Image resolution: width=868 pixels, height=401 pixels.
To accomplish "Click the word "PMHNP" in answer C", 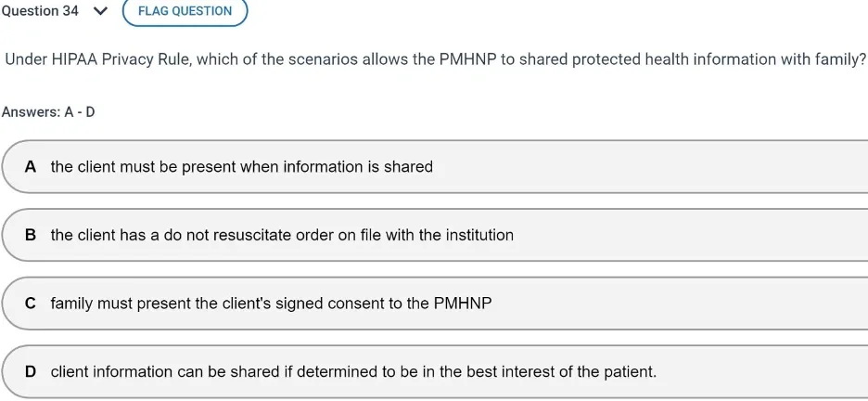I will 462,304.
